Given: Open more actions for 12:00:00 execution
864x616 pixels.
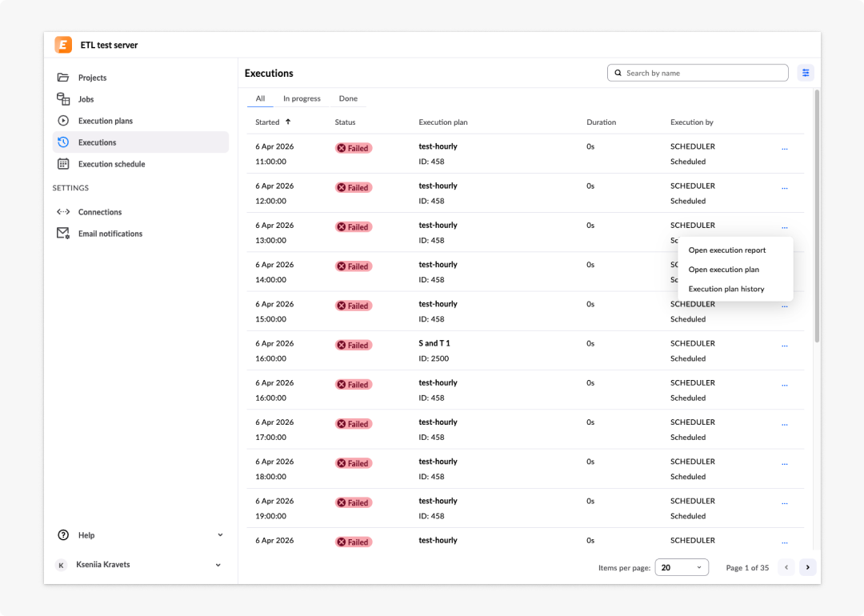Looking at the screenshot, I should (785, 189).
